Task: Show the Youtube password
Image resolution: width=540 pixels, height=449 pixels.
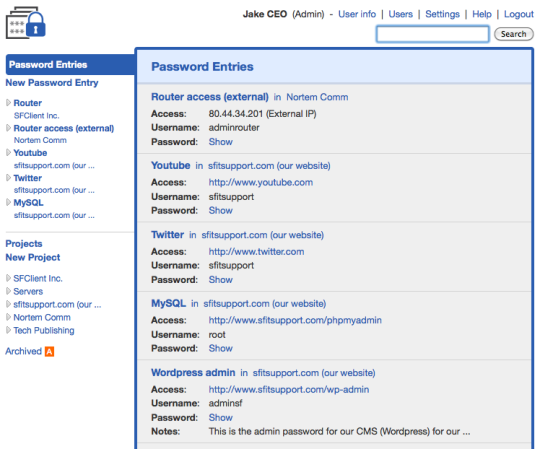Action: 220,210
